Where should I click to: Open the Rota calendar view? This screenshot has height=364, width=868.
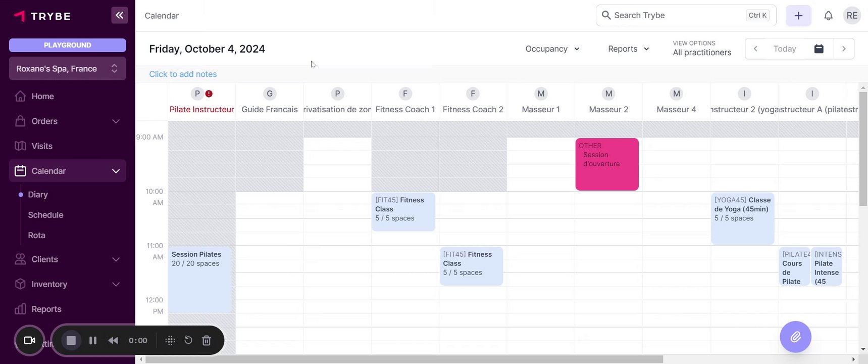pyautogui.click(x=36, y=235)
